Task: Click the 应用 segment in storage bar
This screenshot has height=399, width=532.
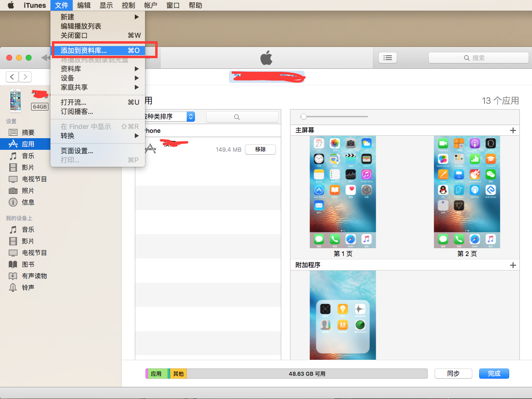Action: click(157, 374)
